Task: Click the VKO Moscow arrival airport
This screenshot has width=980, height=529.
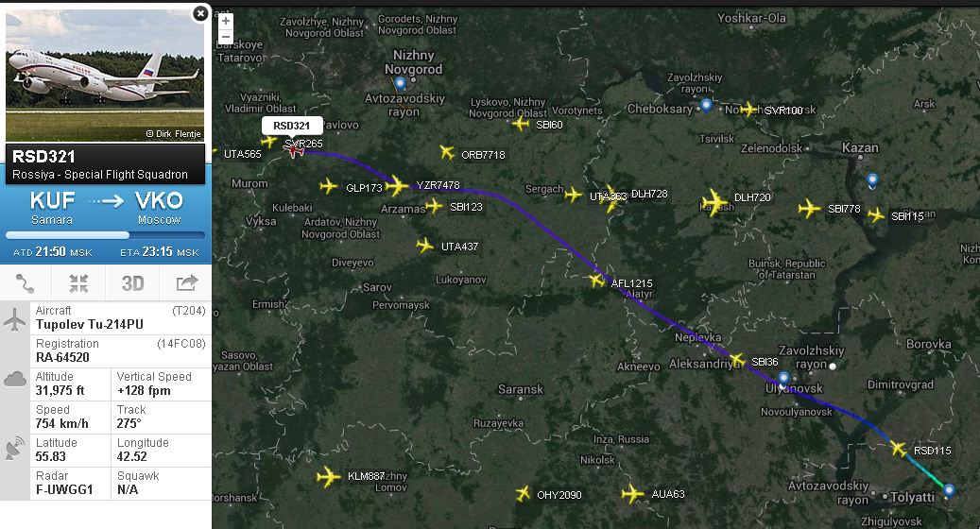Action: point(159,208)
